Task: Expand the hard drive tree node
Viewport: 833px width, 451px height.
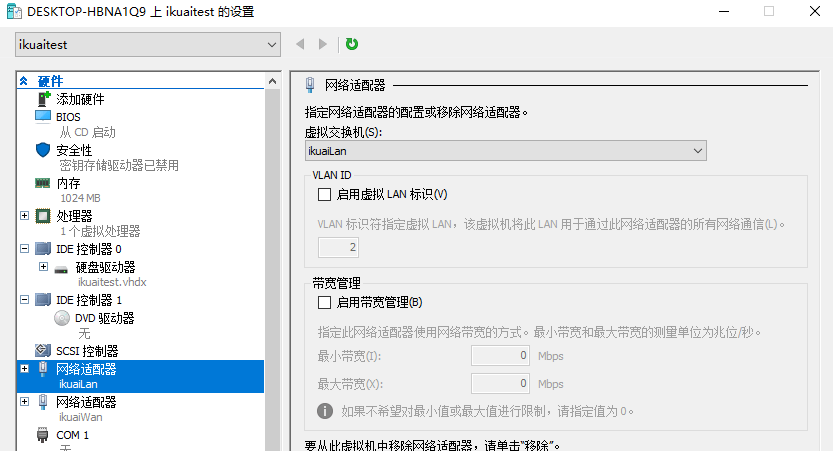Action: (44, 267)
